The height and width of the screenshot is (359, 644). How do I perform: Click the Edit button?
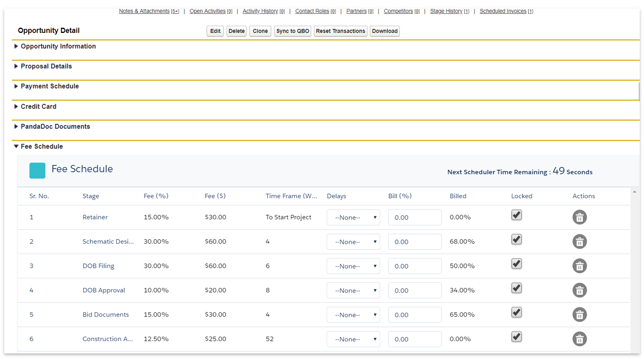(x=215, y=31)
